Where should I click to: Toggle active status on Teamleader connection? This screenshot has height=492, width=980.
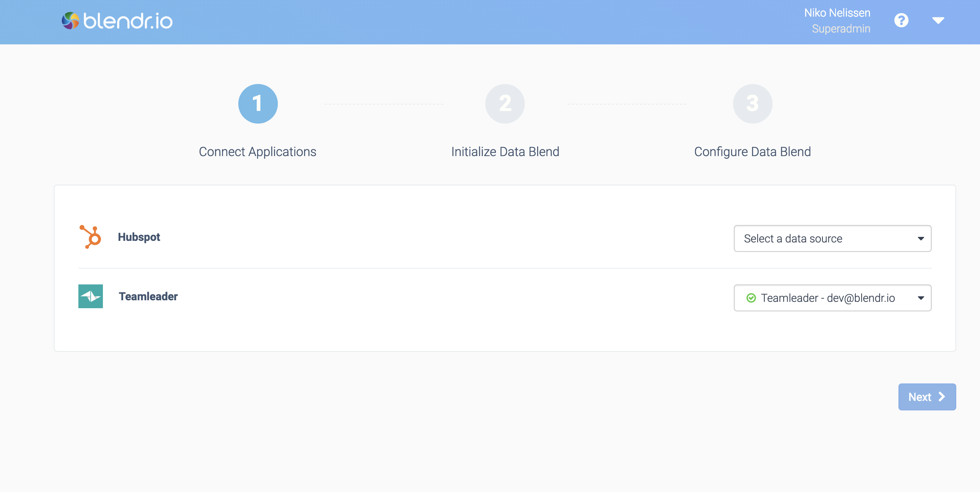coord(750,297)
